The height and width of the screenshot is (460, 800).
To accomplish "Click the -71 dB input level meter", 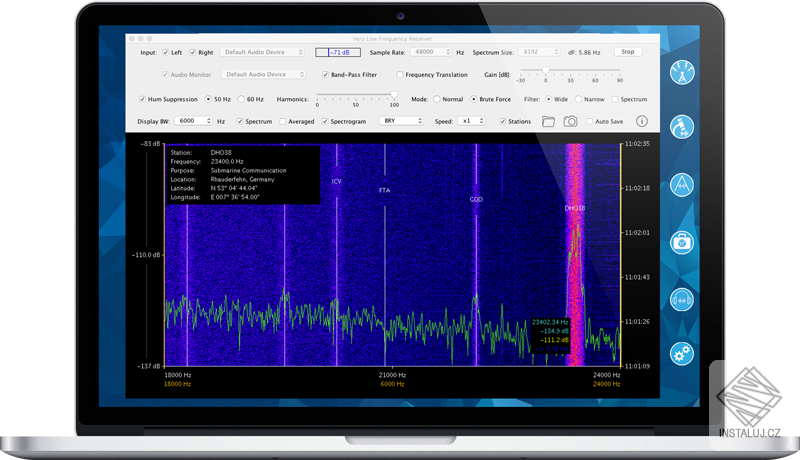I will (338, 53).
